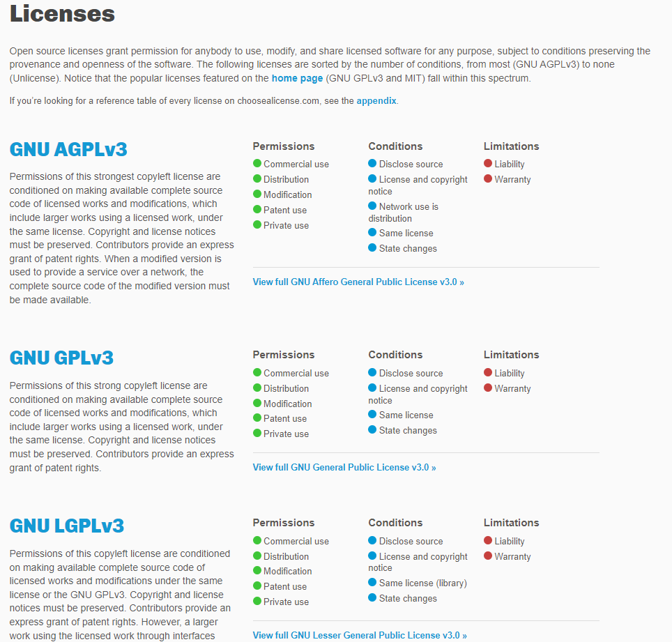Open the appendix link
The width and height of the screenshot is (672, 642).
tap(376, 100)
